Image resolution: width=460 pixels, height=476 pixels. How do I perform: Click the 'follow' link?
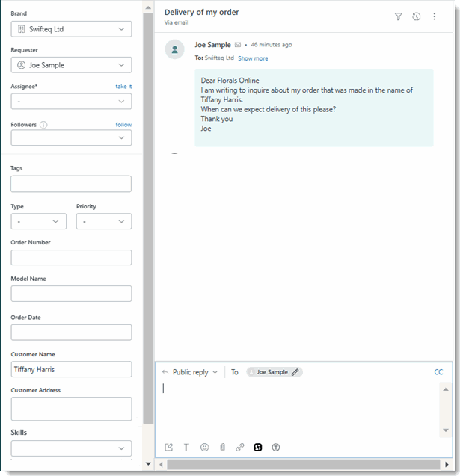point(123,125)
